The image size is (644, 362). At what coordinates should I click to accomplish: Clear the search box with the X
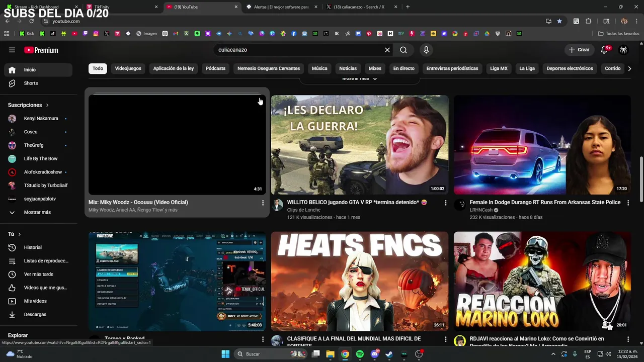point(387,50)
